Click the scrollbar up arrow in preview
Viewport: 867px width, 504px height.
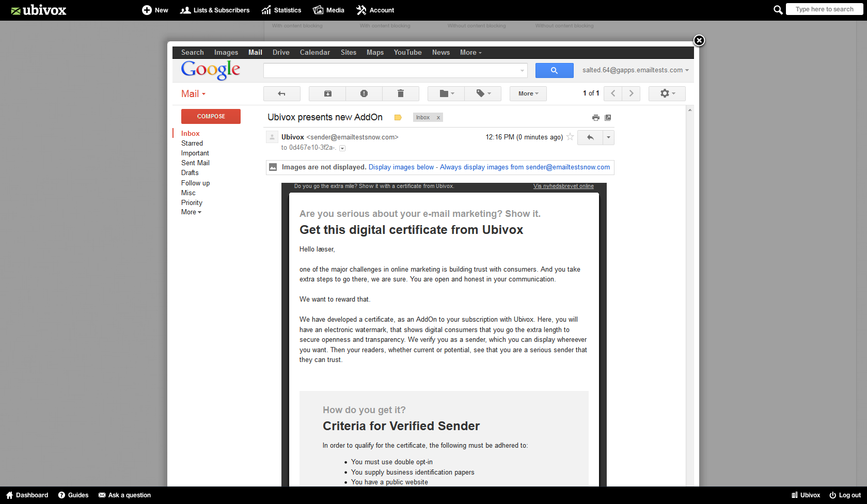click(690, 110)
